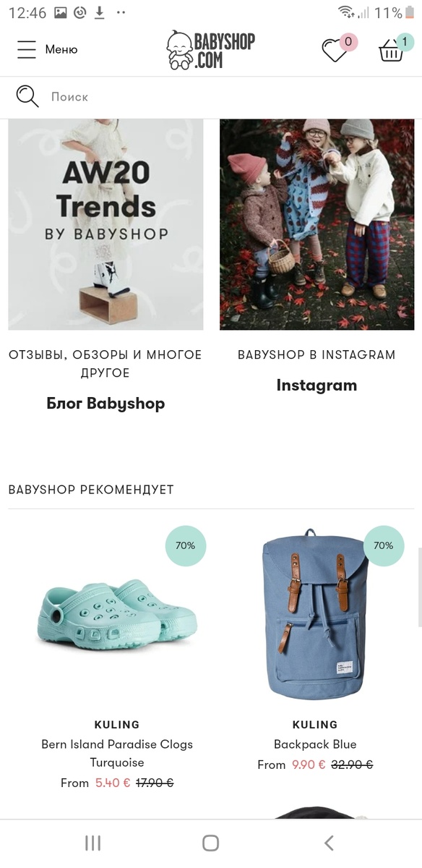
Task: Tap Android home button
Action: [210, 843]
